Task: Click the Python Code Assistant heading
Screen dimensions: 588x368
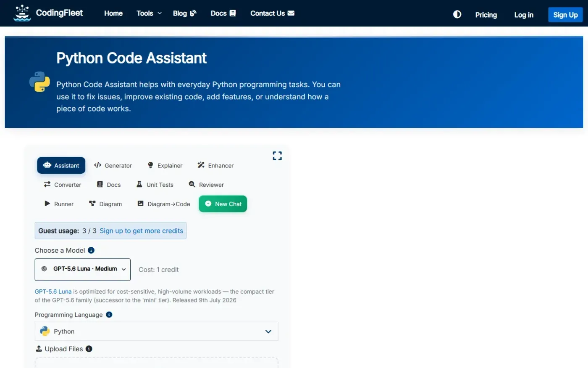Action: [x=131, y=58]
